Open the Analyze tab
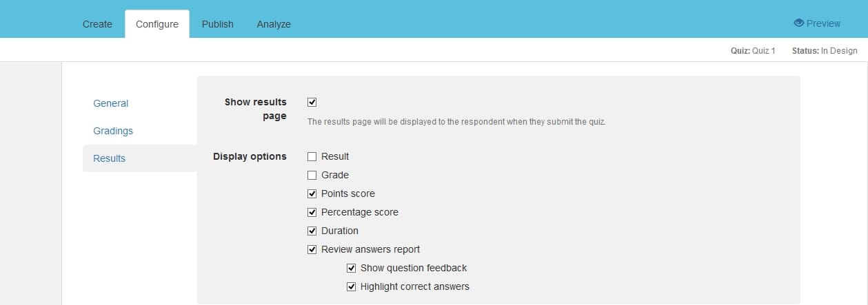The image size is (868, 305). [x=274, y=24]
